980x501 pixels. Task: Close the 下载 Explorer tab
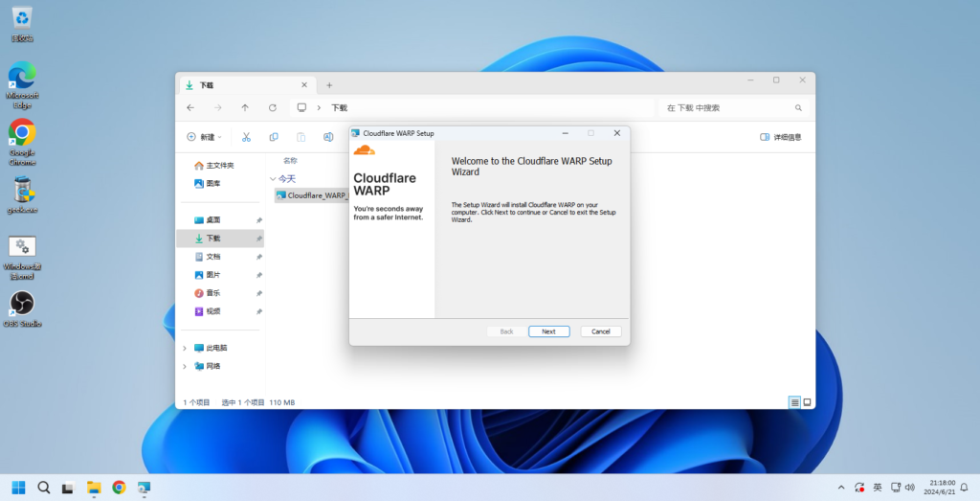(x=304, y=85)
